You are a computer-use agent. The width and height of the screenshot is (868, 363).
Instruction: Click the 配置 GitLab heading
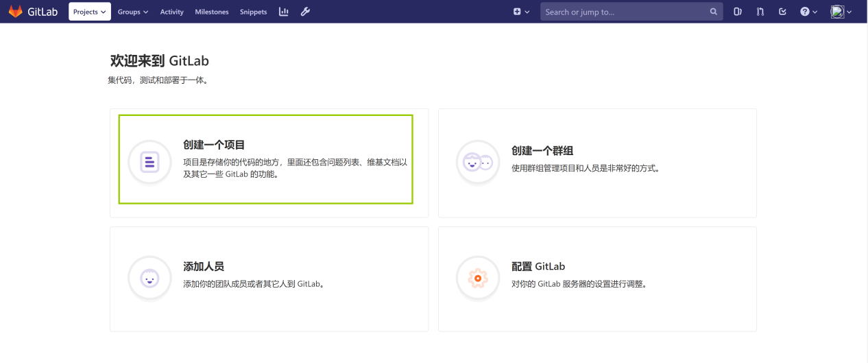pyautogui.click(x=538, y=266)
